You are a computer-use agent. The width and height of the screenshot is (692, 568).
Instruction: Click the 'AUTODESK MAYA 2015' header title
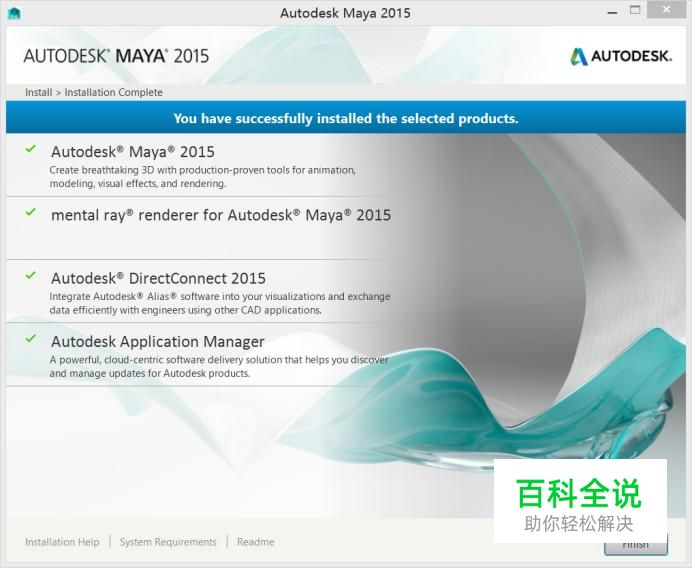tap(116, 56)
